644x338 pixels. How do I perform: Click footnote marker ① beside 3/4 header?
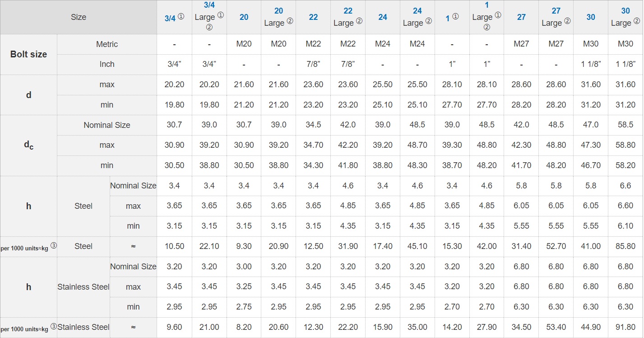181,16
